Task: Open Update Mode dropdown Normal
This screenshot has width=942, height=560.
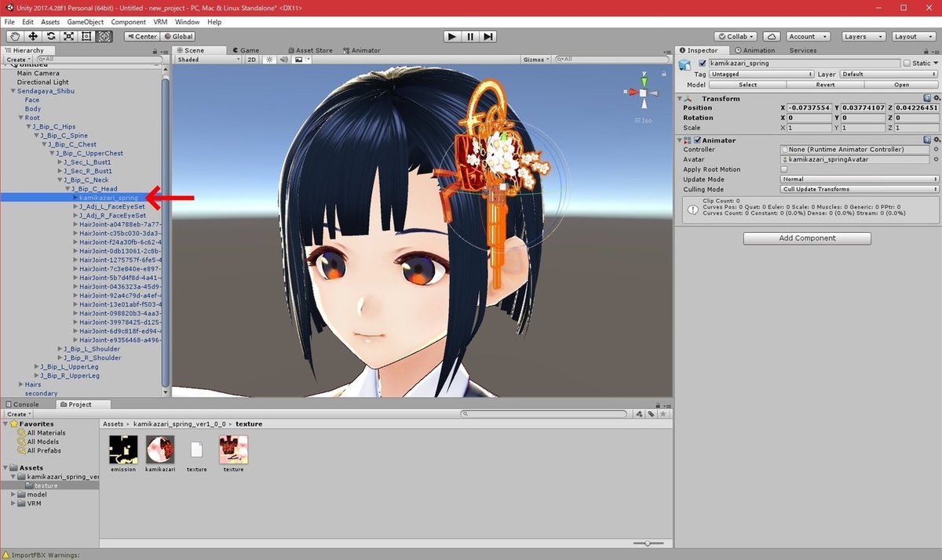Action: pos(860,180)
